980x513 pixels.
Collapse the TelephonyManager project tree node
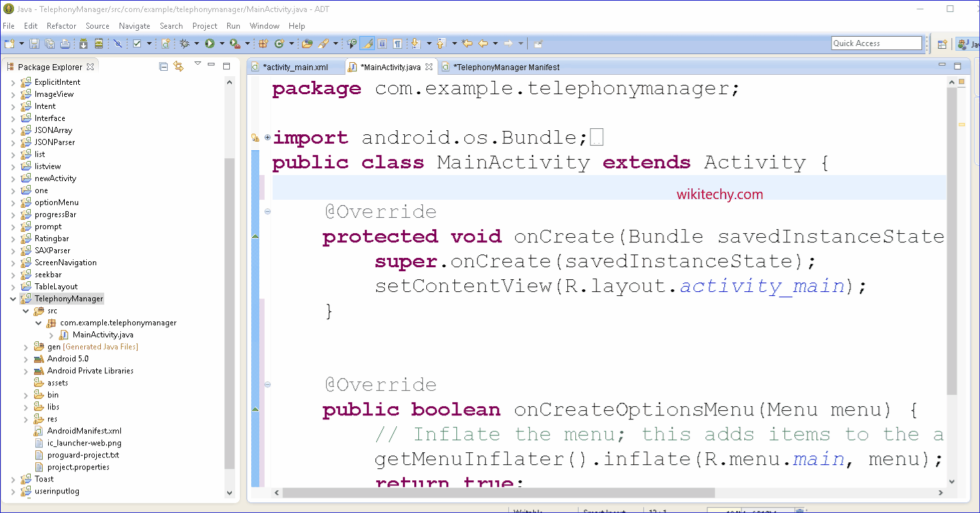click(13, 299)
